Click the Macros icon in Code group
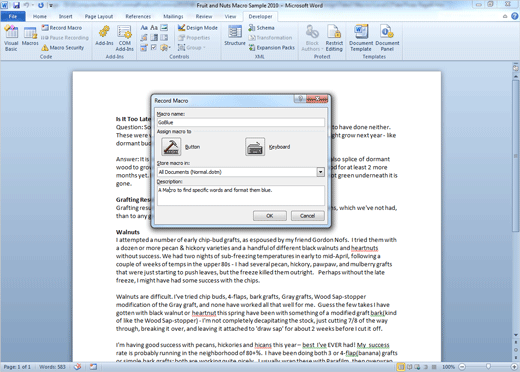Screen dimensions: 520x372 coord(30,37)
